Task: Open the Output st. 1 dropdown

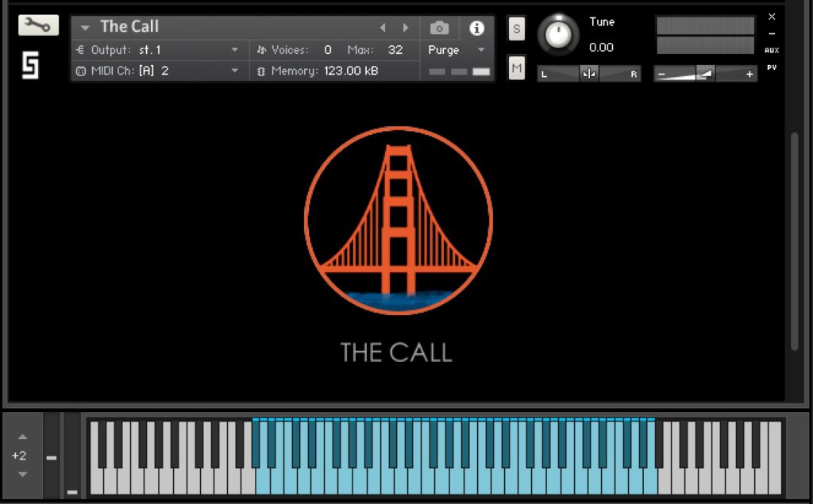Action: click(158, 50)
